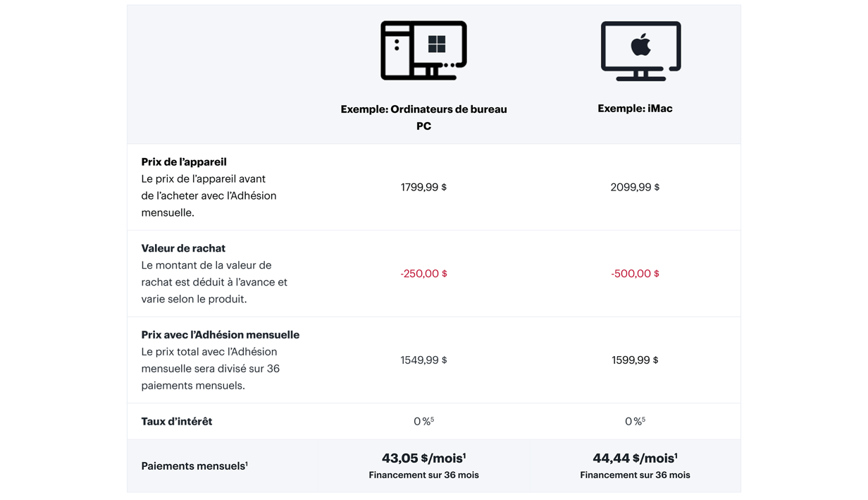
Task: Click the 'Valeur de rachat' row label
Action: 183,248
